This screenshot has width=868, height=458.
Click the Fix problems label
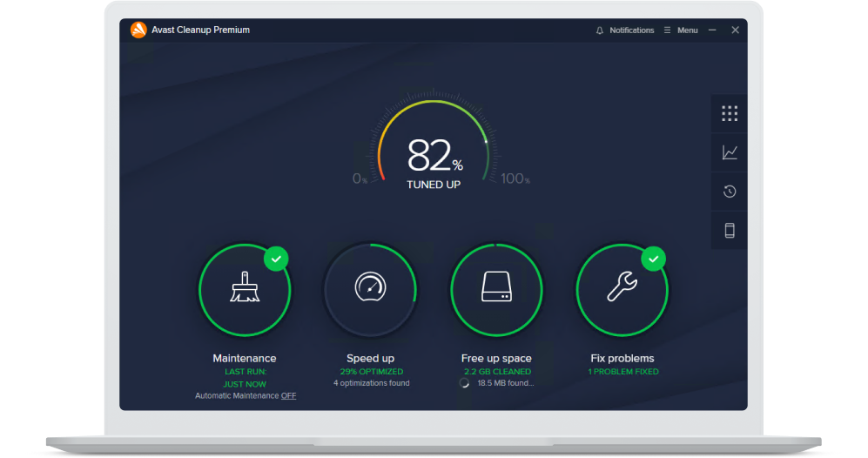[622, 359]
